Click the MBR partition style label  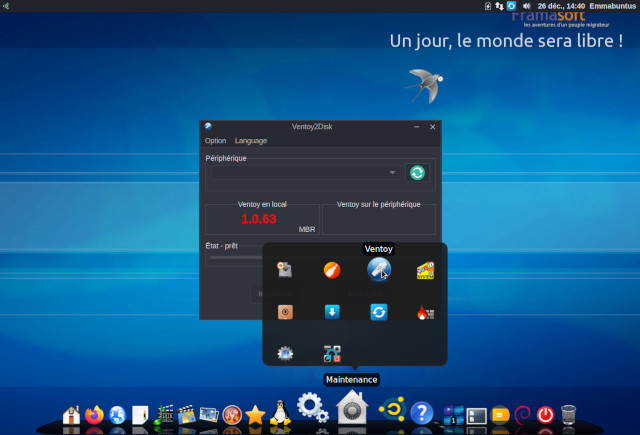[307, 229]
